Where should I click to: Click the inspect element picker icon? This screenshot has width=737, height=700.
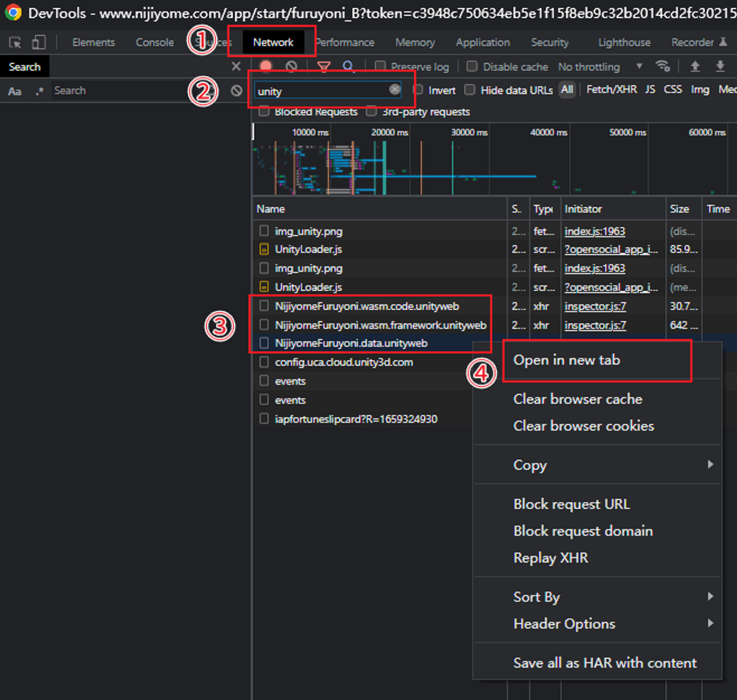pos(15,42)
